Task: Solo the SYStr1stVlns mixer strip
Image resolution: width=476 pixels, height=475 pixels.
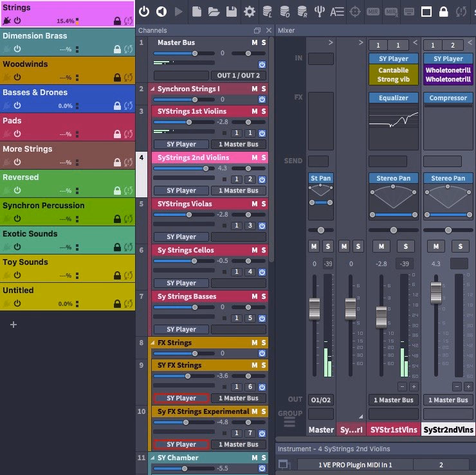Action: tap(406, 246)
